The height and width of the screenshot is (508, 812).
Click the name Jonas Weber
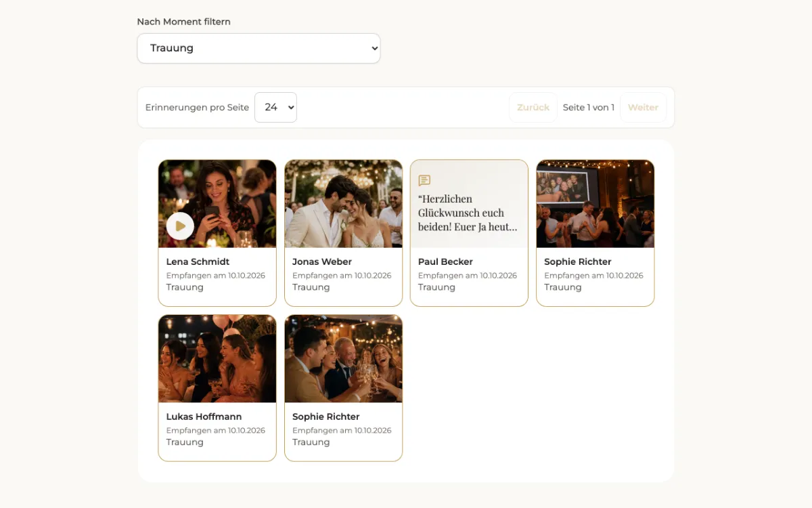coord(322,261)
